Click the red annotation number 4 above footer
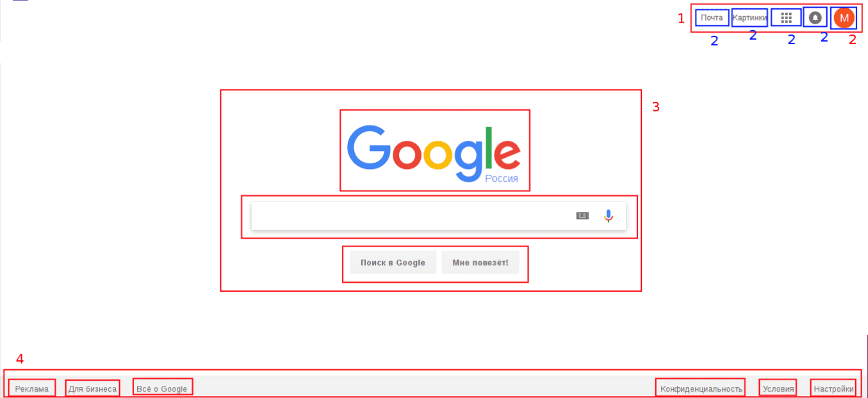This screenshot has width=868, height=398. tap(20, 359)
